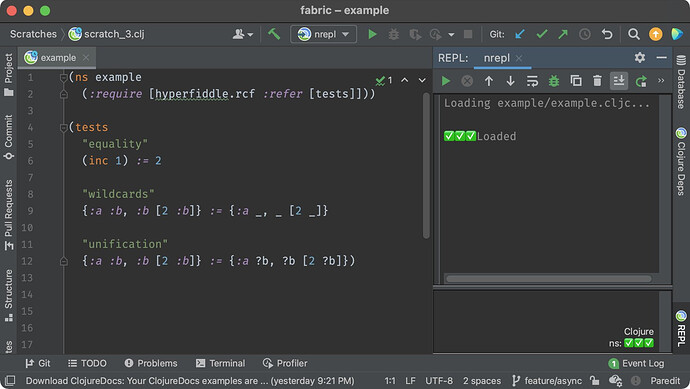Click the Build project hammer icon

coord(274,34)
